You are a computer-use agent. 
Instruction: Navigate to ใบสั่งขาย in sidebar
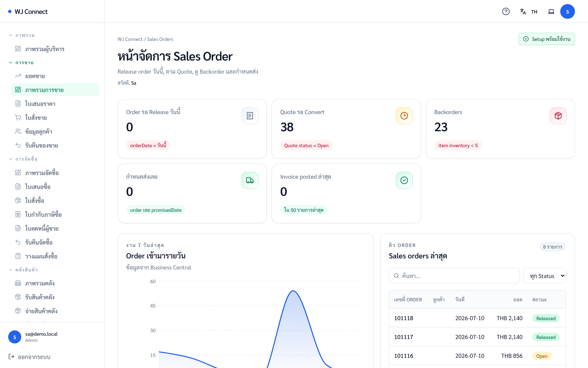[55, 118]
